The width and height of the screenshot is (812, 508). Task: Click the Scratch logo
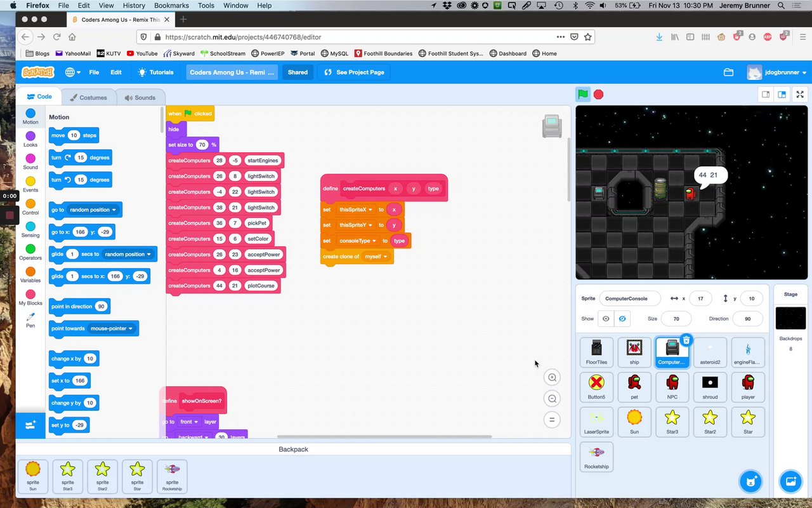(x=38, y=72)
